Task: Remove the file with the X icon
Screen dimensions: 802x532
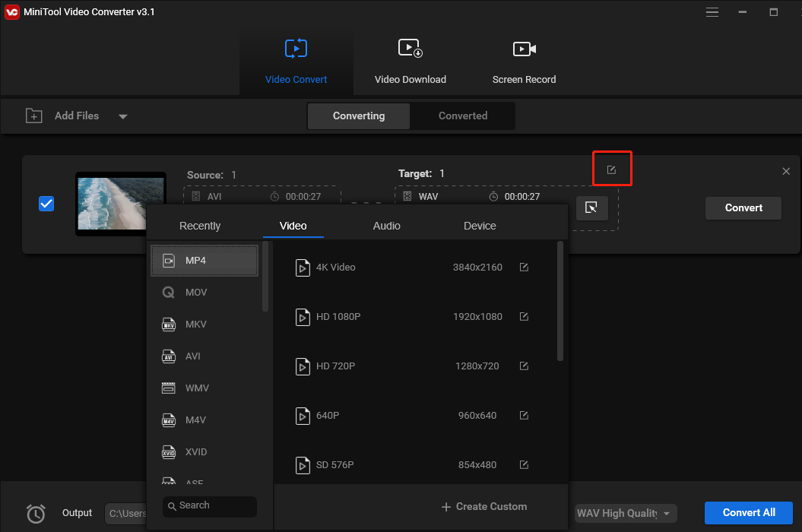Action: coord(786,171)
